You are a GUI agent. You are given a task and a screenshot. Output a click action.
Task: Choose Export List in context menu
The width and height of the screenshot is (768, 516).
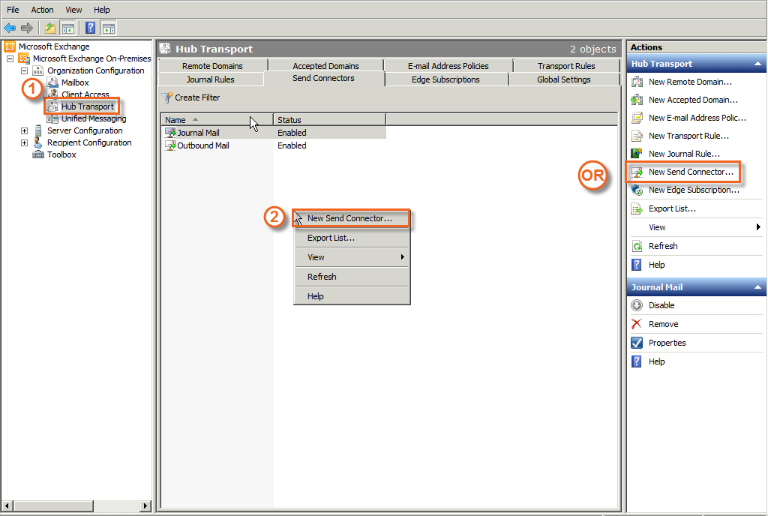(352, 238)
